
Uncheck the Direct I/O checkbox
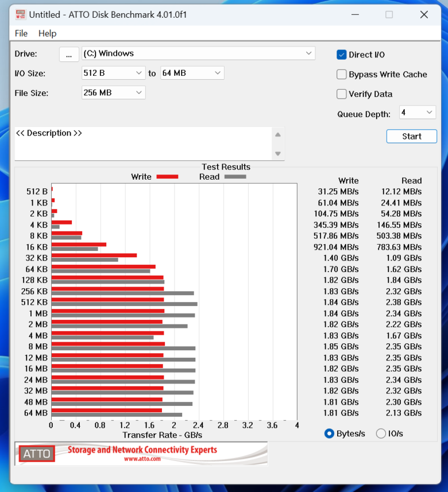pyautogui.click(x=342, y=55)
